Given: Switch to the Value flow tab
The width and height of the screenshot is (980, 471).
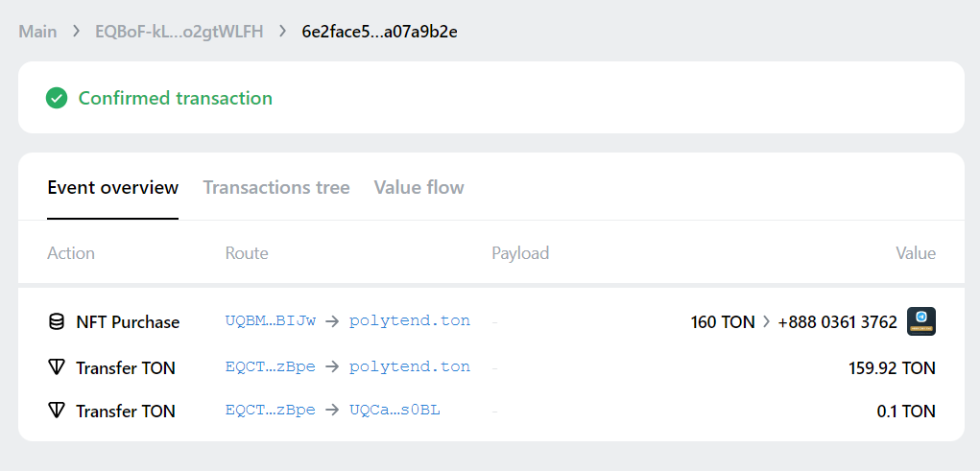Looking at the screenshot, I should (418, 187).
